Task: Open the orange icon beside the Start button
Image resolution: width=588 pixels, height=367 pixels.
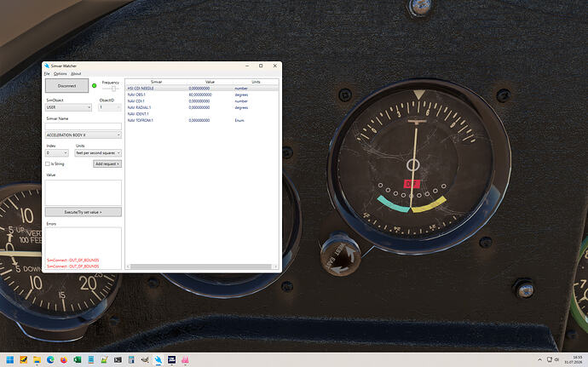Action: click(23, 360)
